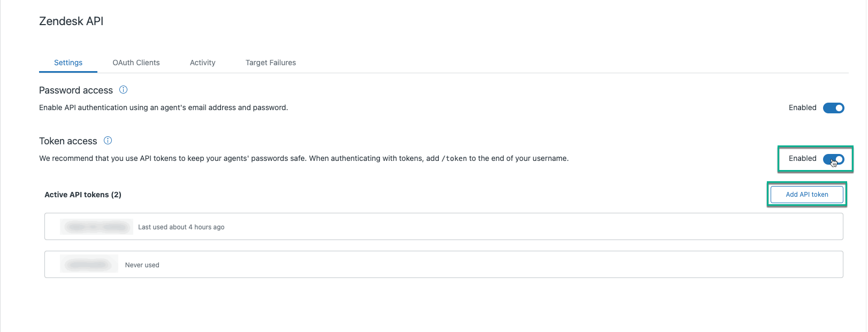This screenshot has height=332, width=868.
Task: Click the Zendesk API page heading
Action: (71, 21)
